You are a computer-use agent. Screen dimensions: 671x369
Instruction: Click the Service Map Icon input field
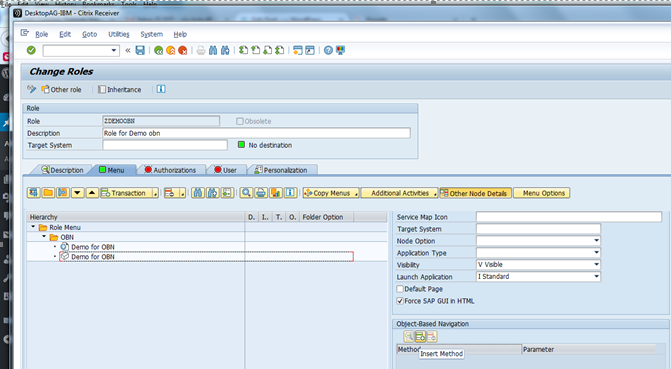point(569,217)
